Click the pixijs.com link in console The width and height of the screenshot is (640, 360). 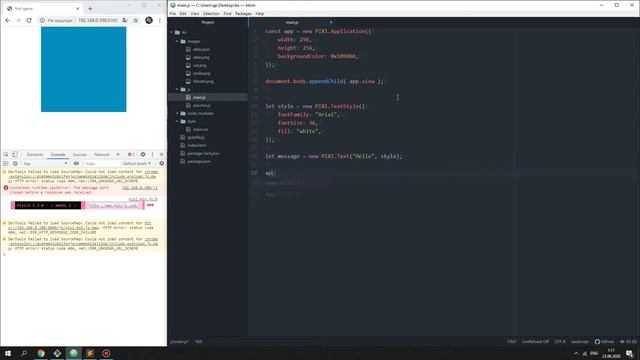coord(113,205)
